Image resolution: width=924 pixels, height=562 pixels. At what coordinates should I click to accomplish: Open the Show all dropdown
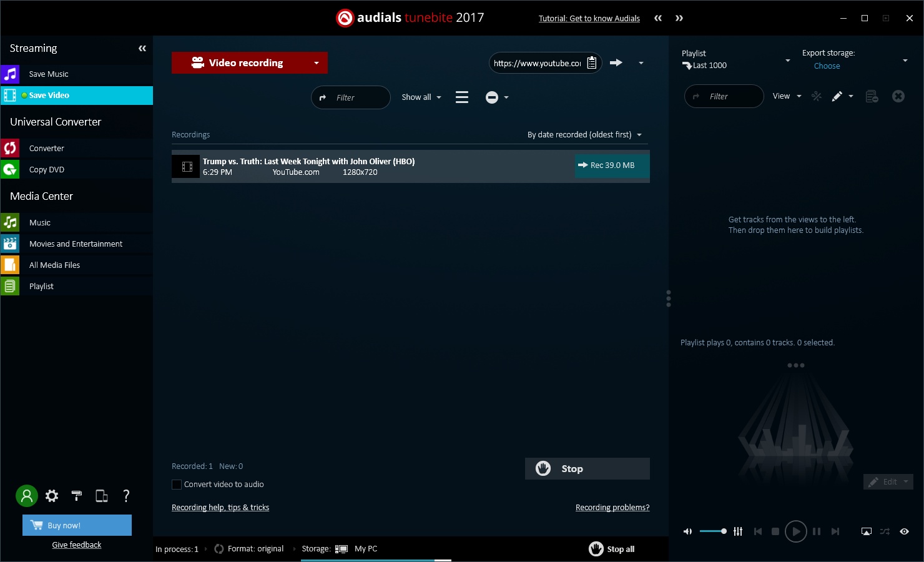pos(421,97)
